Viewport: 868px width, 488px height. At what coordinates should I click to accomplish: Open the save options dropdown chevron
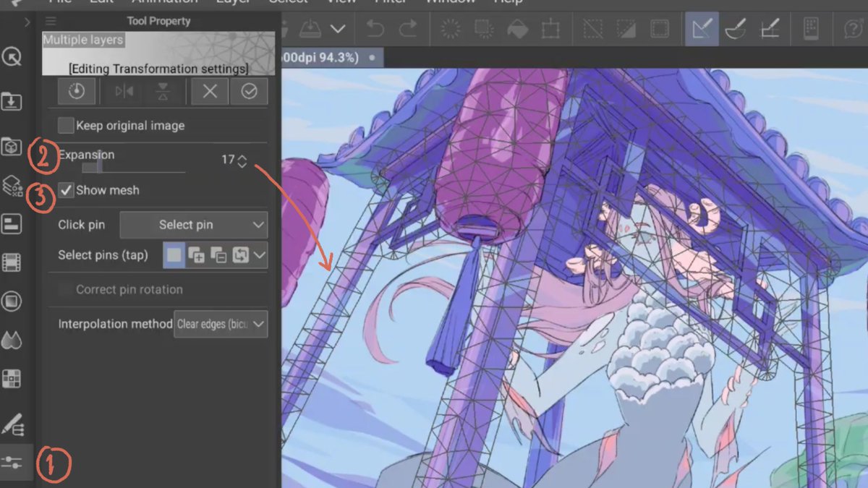(338, 29)
